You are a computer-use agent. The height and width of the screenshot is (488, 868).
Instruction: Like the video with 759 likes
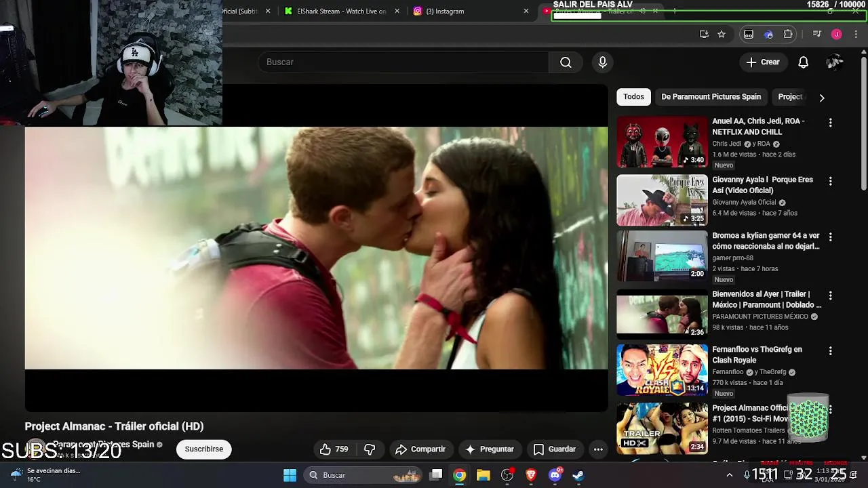[334, 449]
